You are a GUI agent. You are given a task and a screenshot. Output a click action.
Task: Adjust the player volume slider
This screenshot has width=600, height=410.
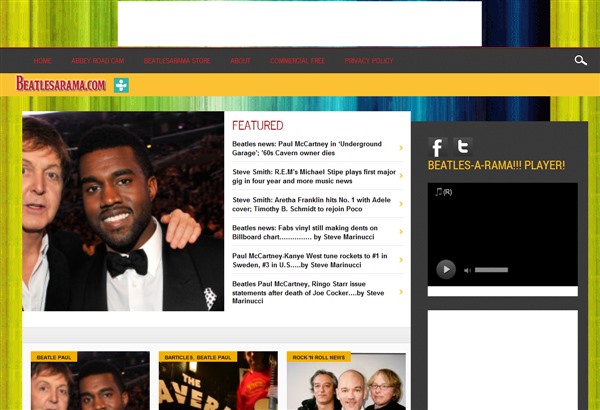(x=491, y=270)
